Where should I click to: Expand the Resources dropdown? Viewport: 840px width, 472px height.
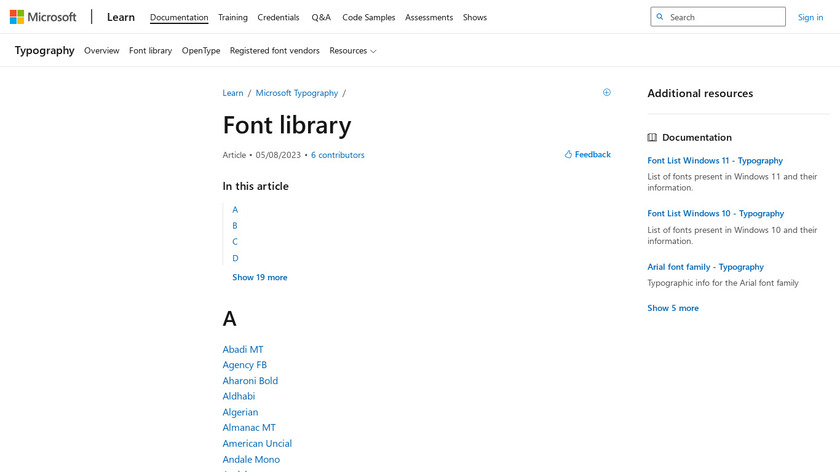[x=352, y=50]
